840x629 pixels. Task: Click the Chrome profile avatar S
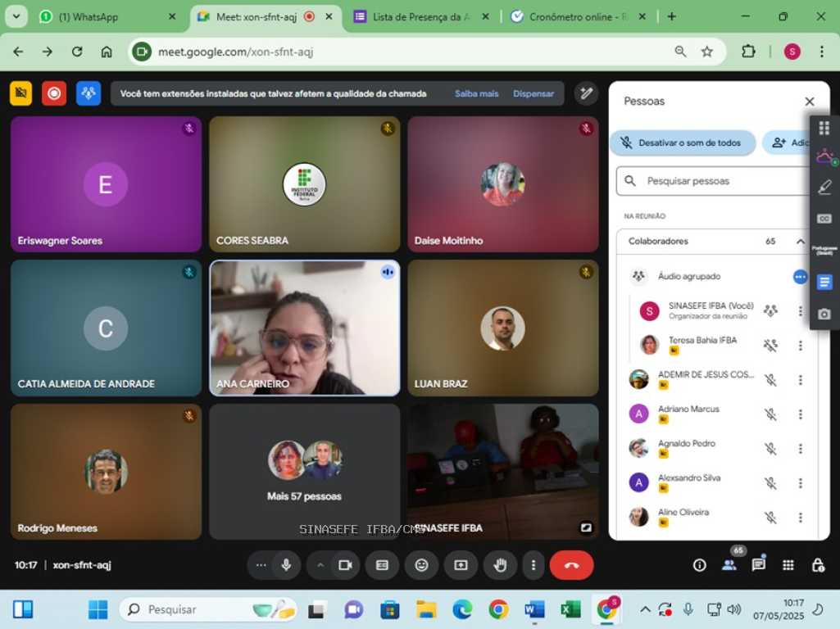pyautogui.click(x=792, y=52)
